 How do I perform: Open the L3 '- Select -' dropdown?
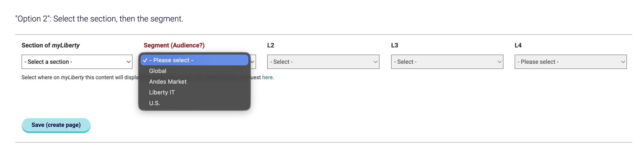[447, 62]
